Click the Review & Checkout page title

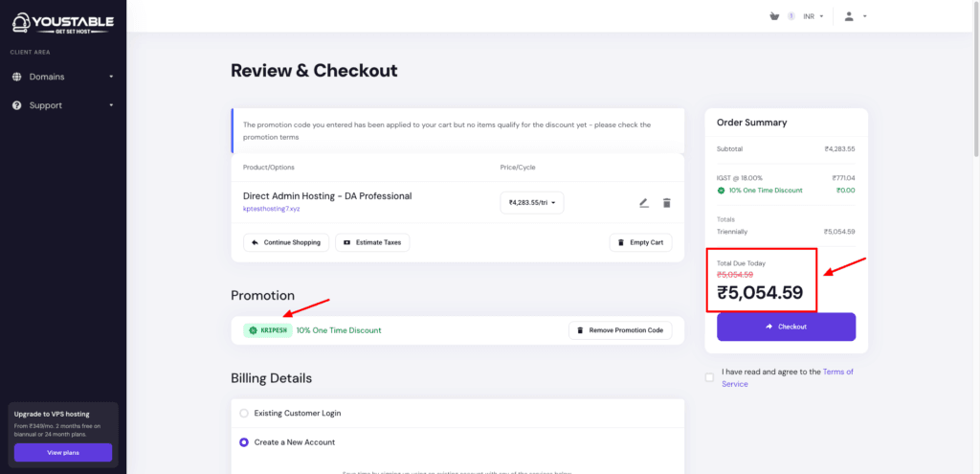[x=314, y=71]
